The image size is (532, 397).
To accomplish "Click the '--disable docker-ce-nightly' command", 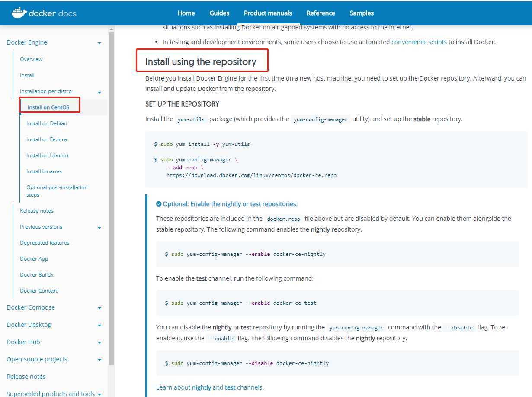I will click(247, 363).
